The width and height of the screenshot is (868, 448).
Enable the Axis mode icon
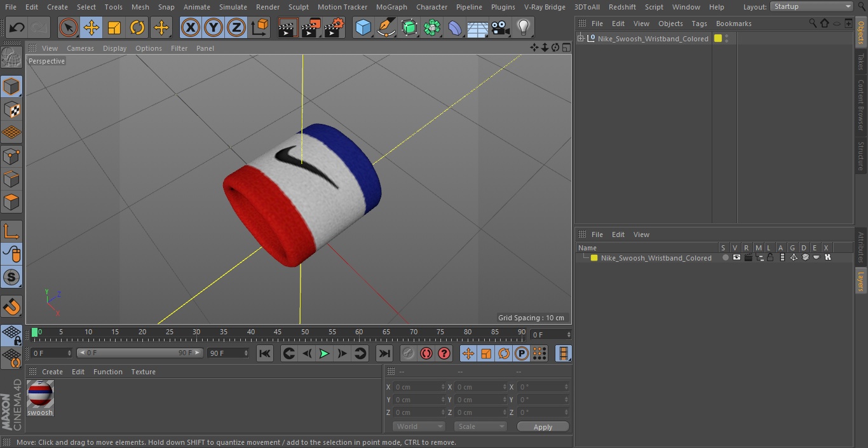[11, 231]
